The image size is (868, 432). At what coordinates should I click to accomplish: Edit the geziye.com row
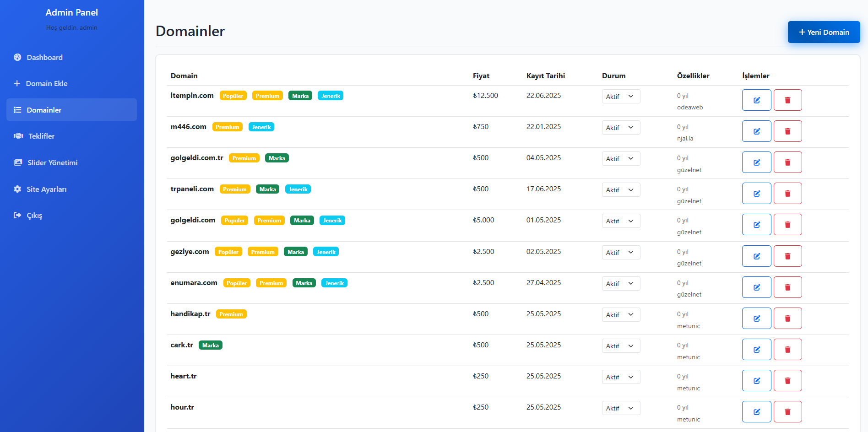coord(756,256)
